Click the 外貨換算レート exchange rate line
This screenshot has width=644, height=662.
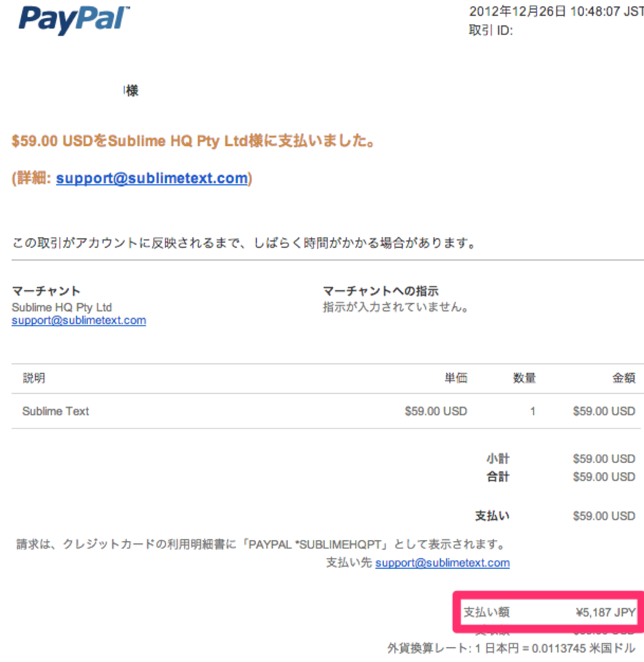[x=511, y=648]
